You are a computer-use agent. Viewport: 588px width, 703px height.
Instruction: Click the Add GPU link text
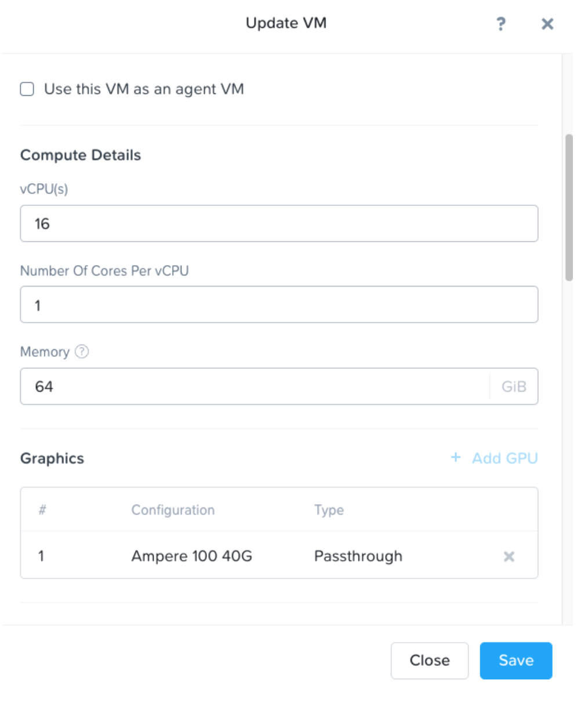tap(504, 458)
